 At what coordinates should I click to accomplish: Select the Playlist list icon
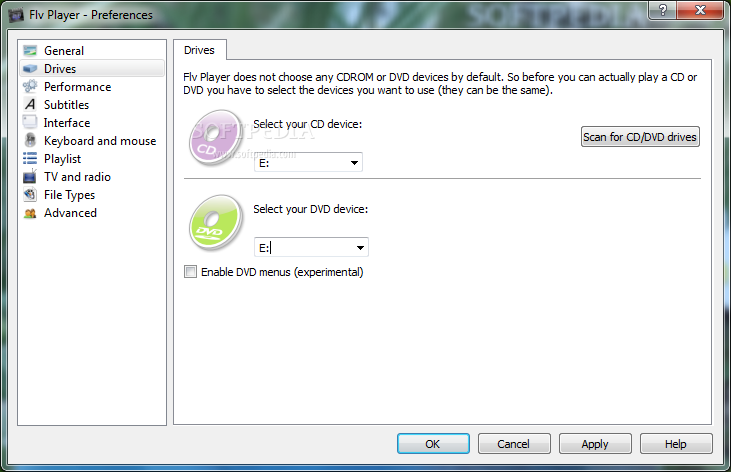[x=30, y=159]
